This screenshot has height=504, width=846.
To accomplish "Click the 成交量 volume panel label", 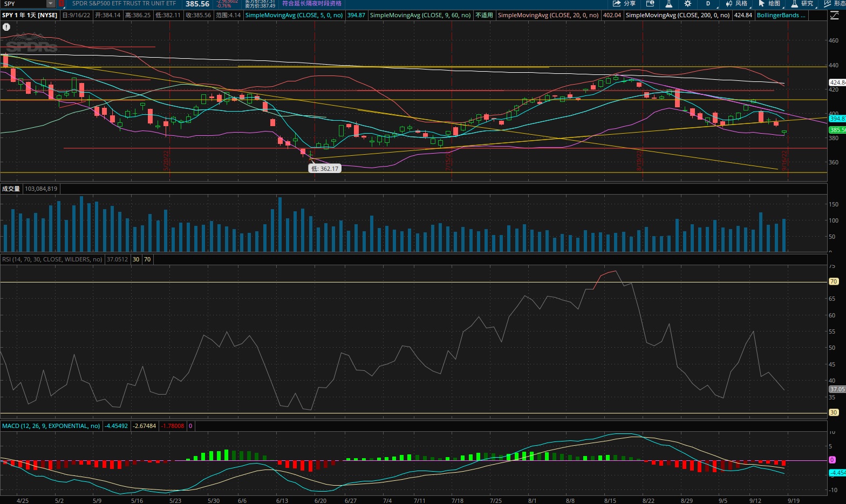I will coord(11,189).
